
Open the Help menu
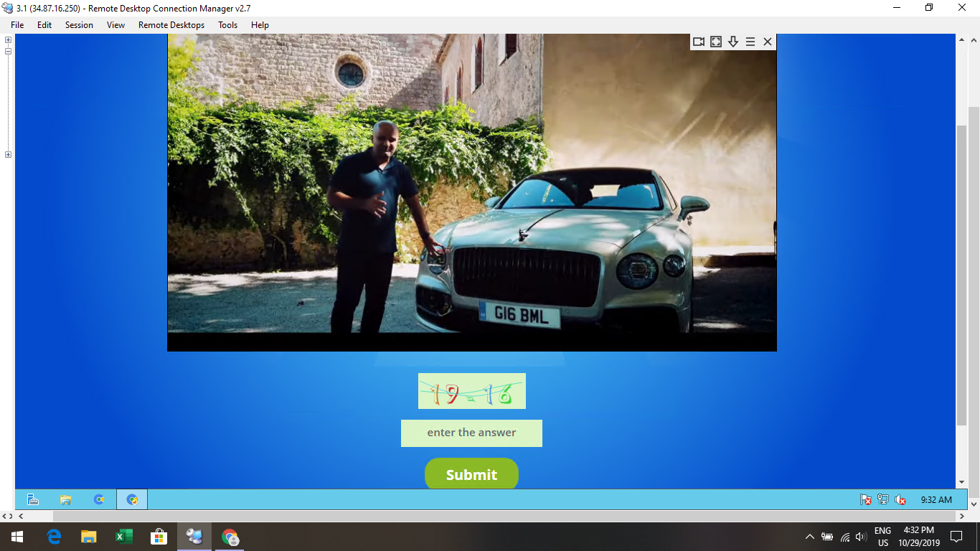click(260, 24)
